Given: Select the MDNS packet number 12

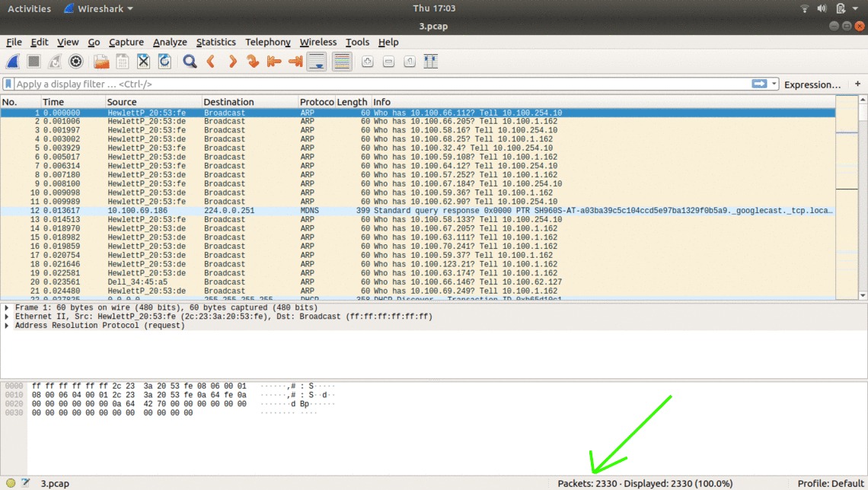Looking at the screenshot, I should [x=418, y=211].
